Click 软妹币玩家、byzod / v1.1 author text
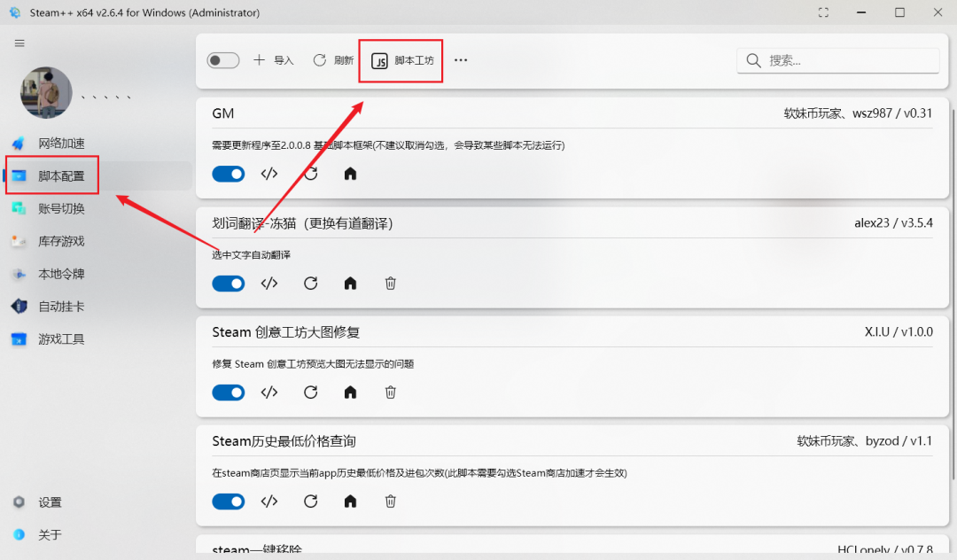The width and height of the screenshot is (957, 560). coord(865,441)
